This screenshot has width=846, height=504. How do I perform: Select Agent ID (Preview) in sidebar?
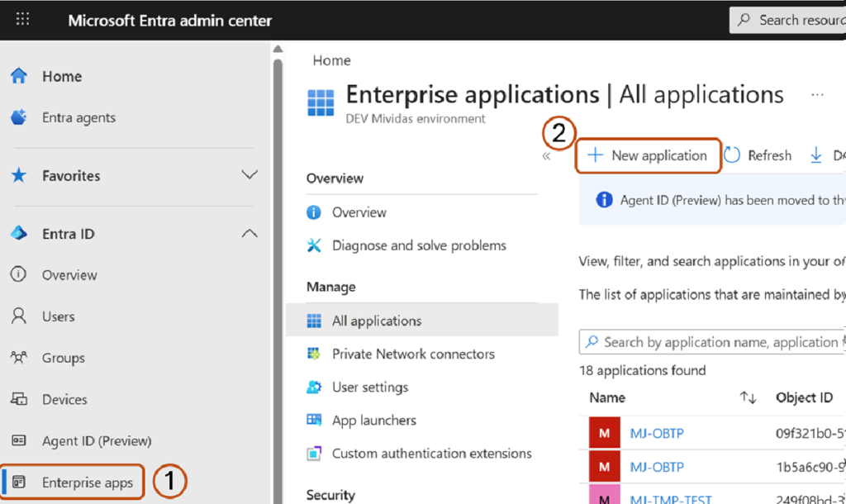(x=89, y=440)
